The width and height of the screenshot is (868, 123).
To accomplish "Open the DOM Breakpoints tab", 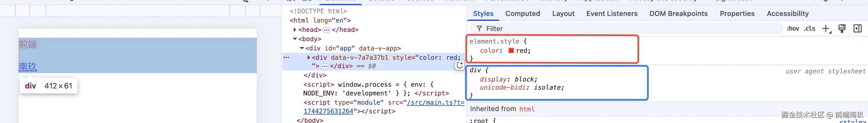I will click(678, 14).
